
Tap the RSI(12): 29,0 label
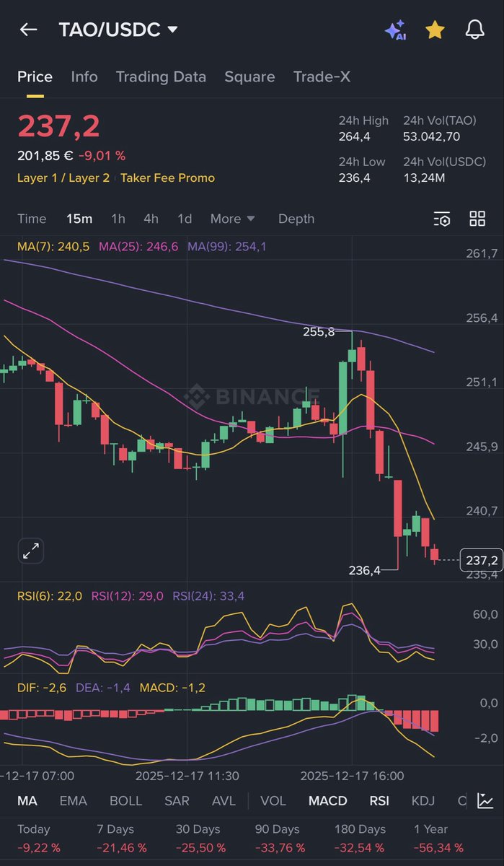pos(128,595)
